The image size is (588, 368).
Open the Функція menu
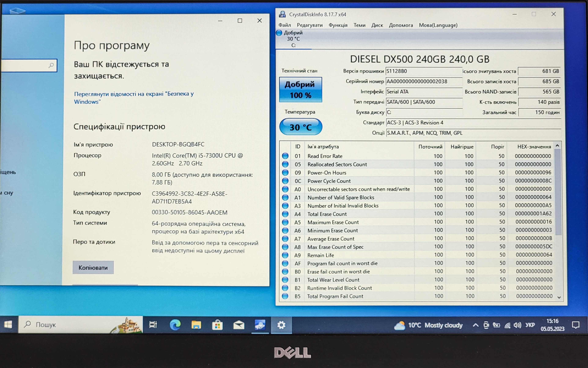(x=338, y=25)
